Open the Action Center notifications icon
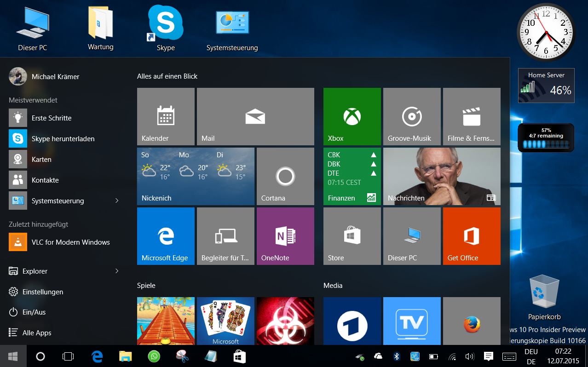Viewport: 588px width, 367px height. [x=489, y=356]
